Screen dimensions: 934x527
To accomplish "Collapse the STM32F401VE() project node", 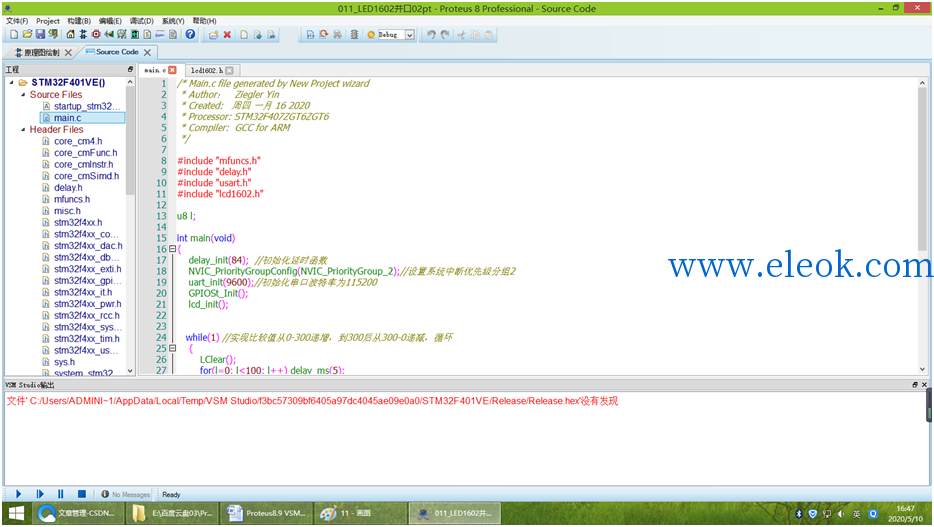I will click(12, 83).
